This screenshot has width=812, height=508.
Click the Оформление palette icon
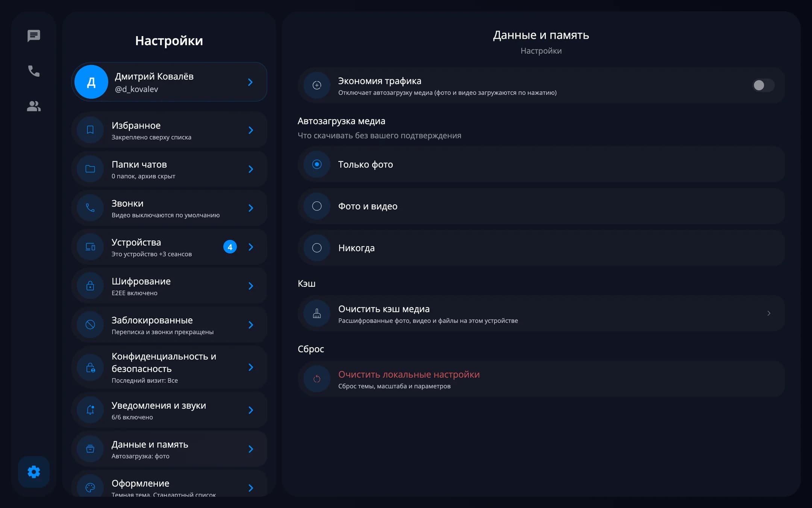[x=90, y=488]
